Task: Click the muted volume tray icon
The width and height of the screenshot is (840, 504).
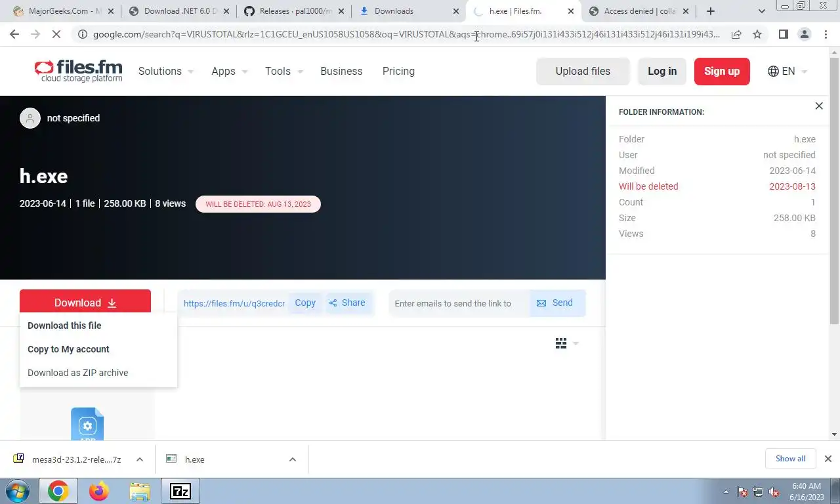Action: [x=774, y=492]
